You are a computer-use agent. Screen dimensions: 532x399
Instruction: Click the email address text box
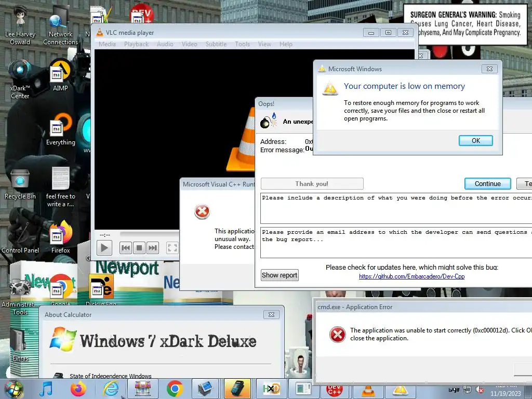[396, 243]
